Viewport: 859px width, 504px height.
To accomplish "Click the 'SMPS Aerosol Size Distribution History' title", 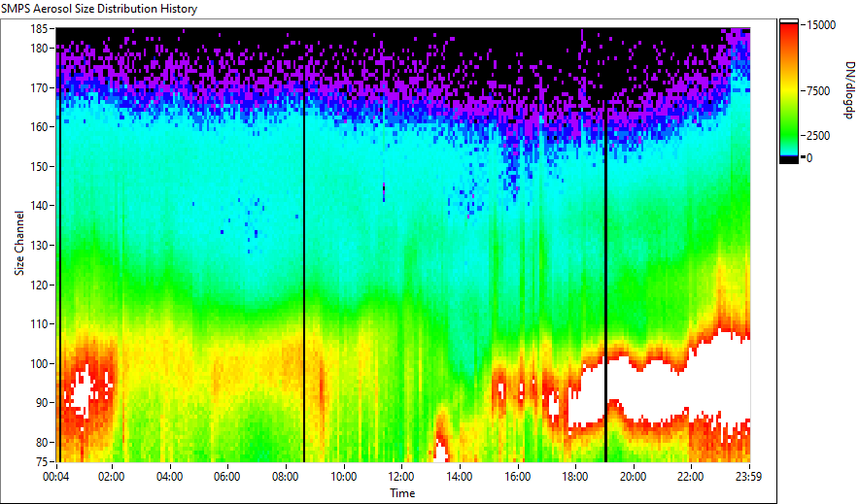I will pos(99,9).
